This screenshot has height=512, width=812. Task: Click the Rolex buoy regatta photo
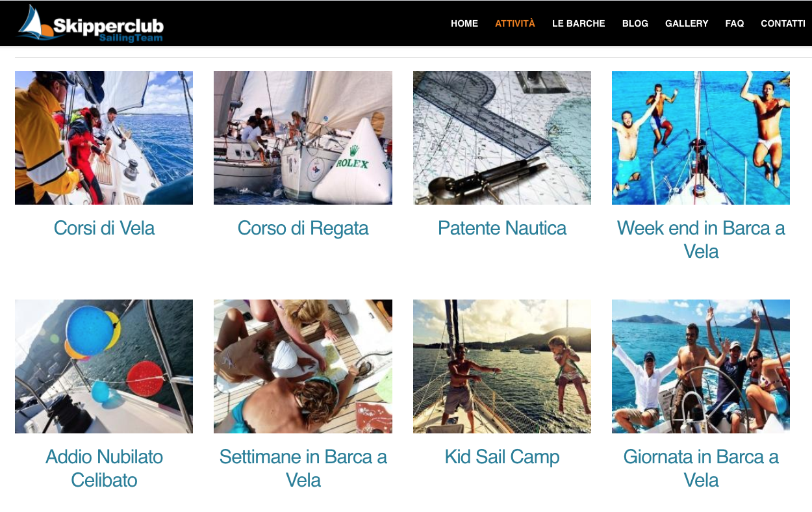303,138
